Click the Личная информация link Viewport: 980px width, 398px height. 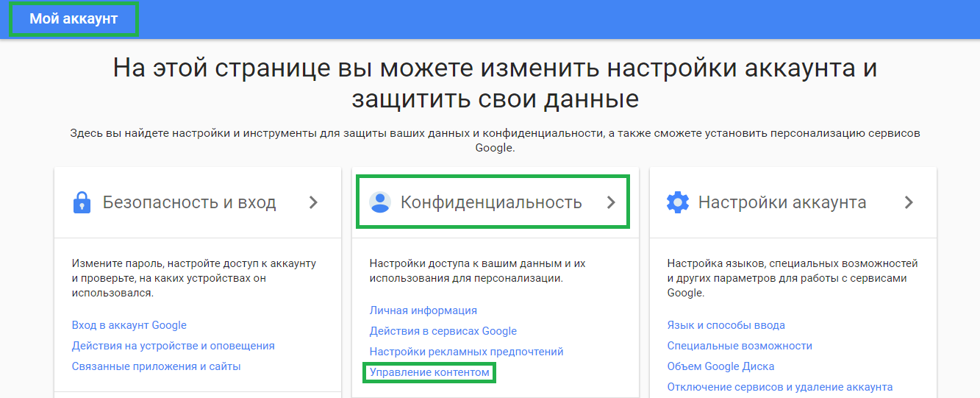click(x=423, y=310)
